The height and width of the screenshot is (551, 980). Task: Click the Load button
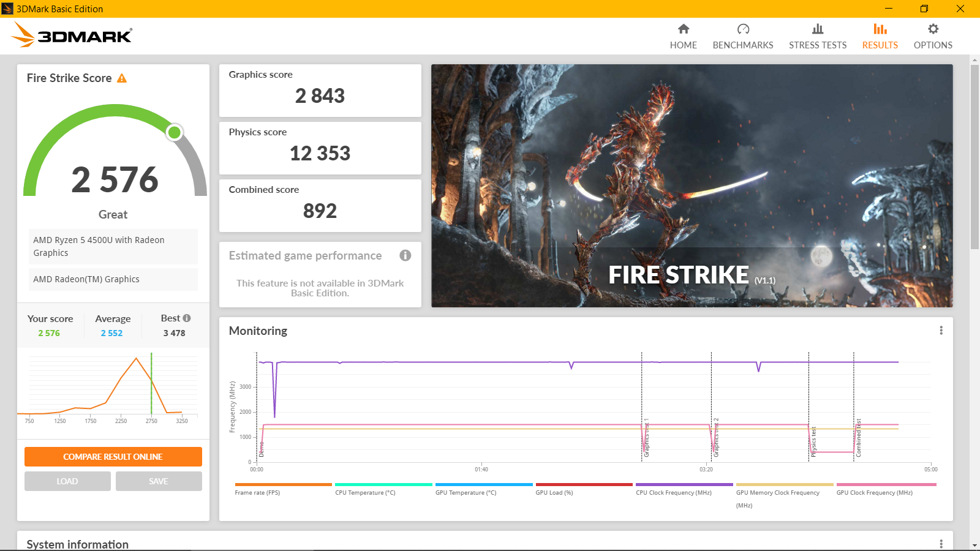coord(67,481)
